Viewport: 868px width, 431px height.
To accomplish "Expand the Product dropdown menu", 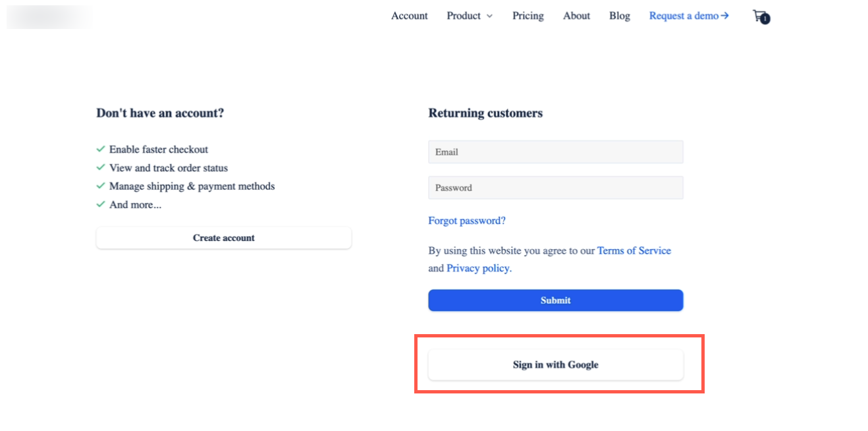I will (463, 15).
